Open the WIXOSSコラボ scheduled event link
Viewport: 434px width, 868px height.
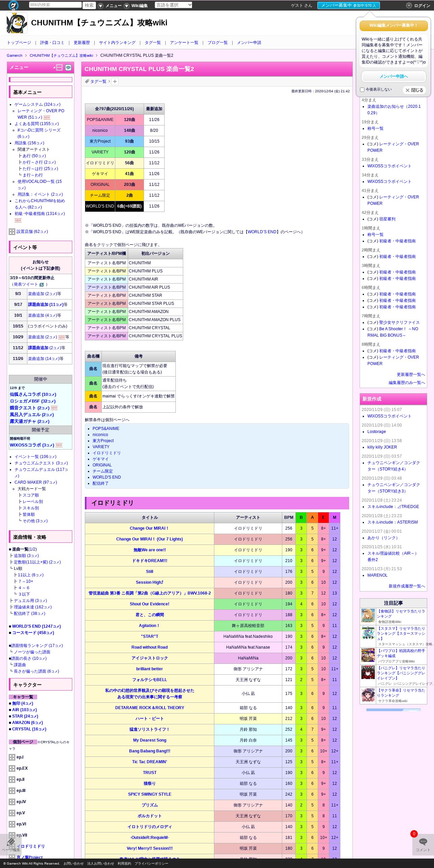click(32, 445)
